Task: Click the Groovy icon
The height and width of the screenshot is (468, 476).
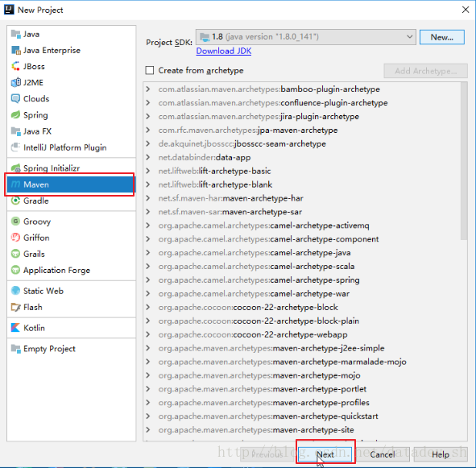Action: click(x=15, y=221)
